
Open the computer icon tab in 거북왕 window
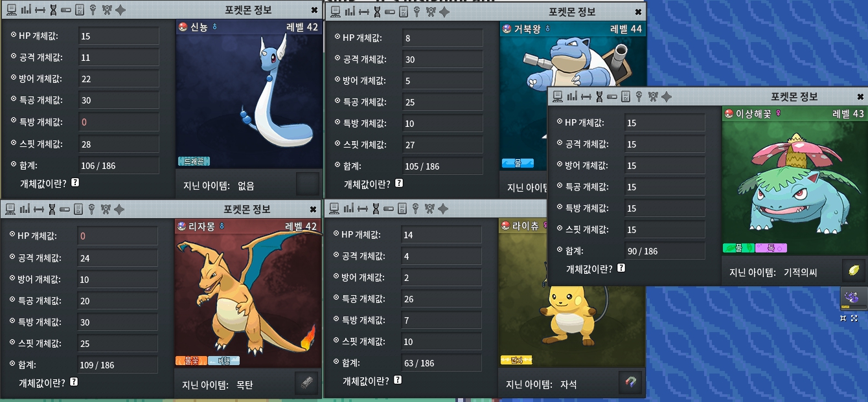click(x=336, y=12)
